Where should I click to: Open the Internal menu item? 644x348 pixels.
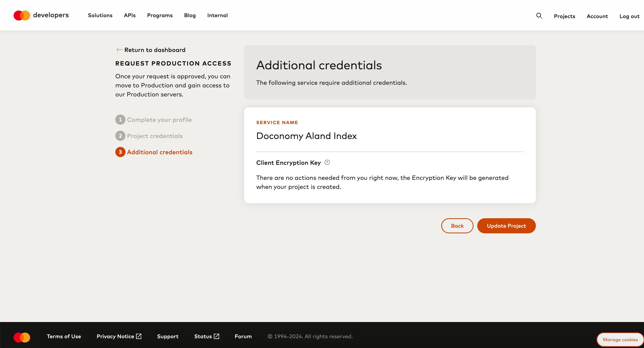(217, 15)
